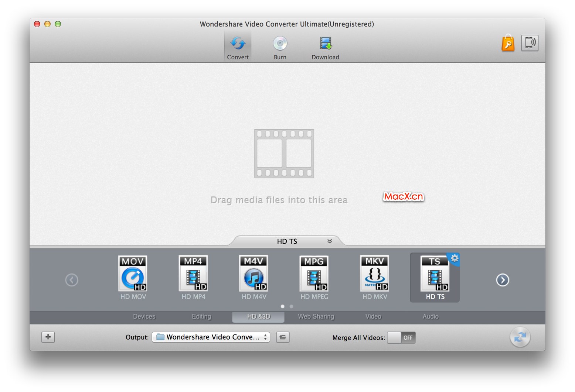Image resolution: width=575 pixels, height=392 pixels.
Task: Open the Output folder dropdown
Action: click(211, 337)
